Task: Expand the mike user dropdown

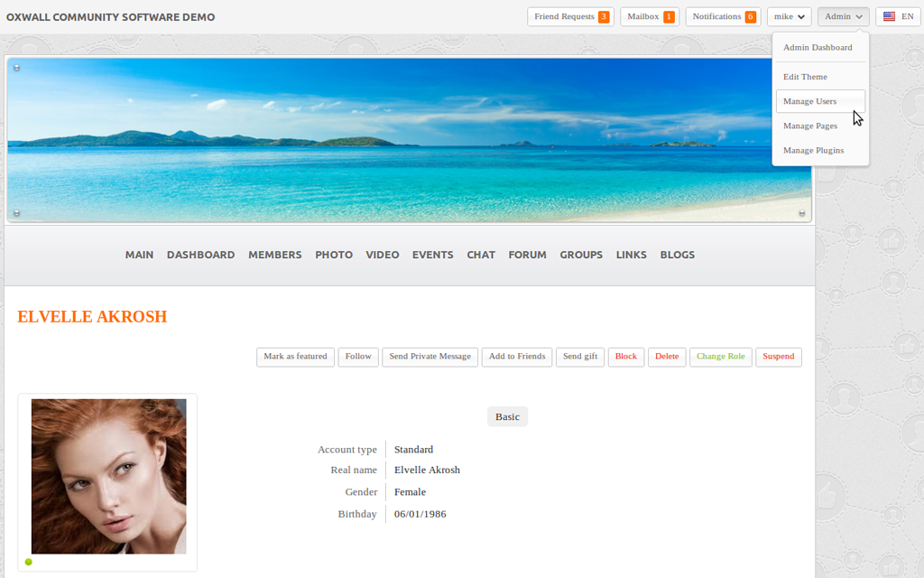Action: click(789, 17)
